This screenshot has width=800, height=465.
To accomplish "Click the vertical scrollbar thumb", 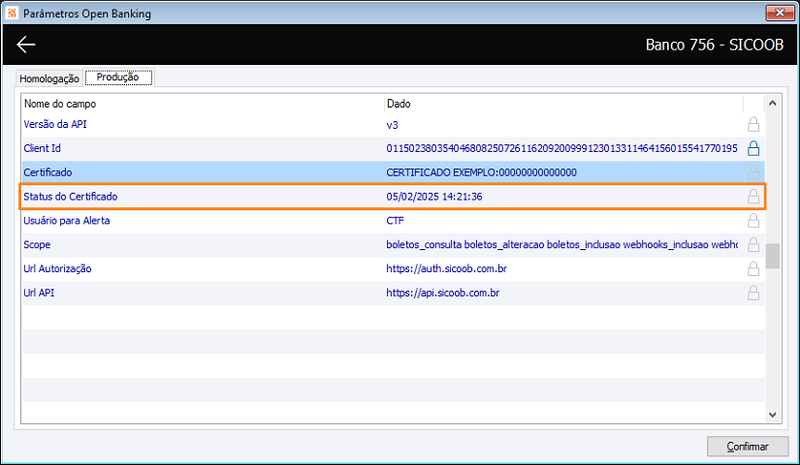I will click(x=772, y=256).
